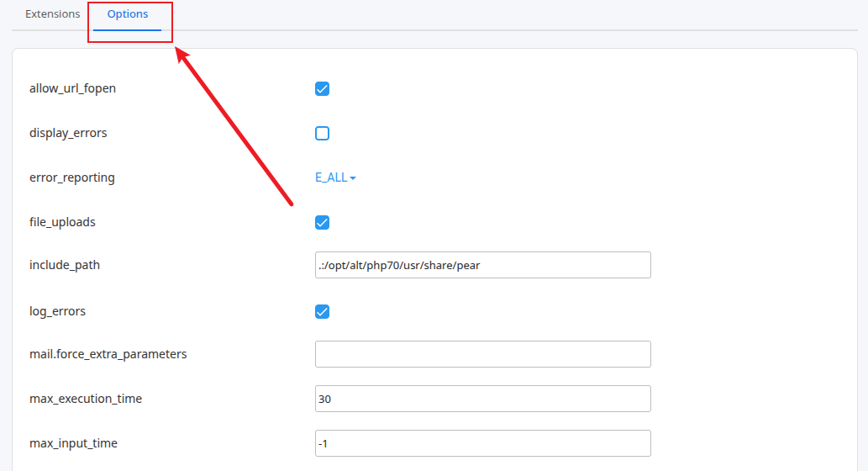Viewport: 868px width, 471px height.
Task: Click the max_execution_time label text
Action: tap(86, 399)
